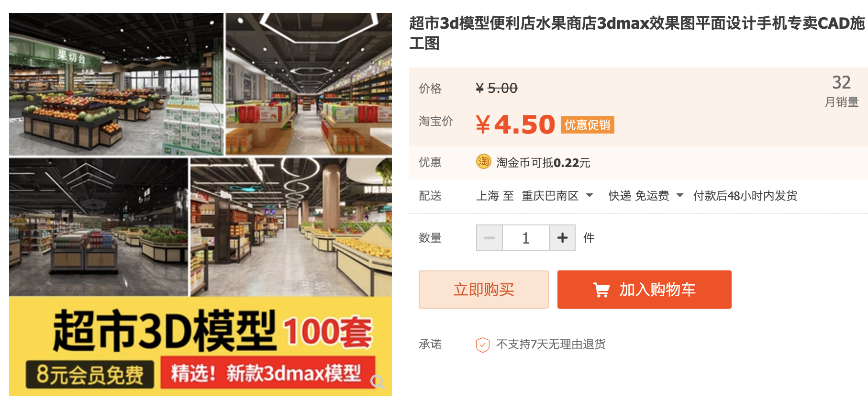The height and width of the screenshot is (402, 868).
Task: Click the 不支持7天无理由退货 promise text
Action: click(551, 345)
